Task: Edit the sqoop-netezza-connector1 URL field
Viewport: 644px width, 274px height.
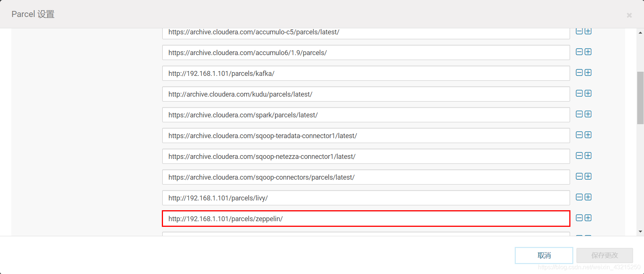Action: click(x=366, y=156)
